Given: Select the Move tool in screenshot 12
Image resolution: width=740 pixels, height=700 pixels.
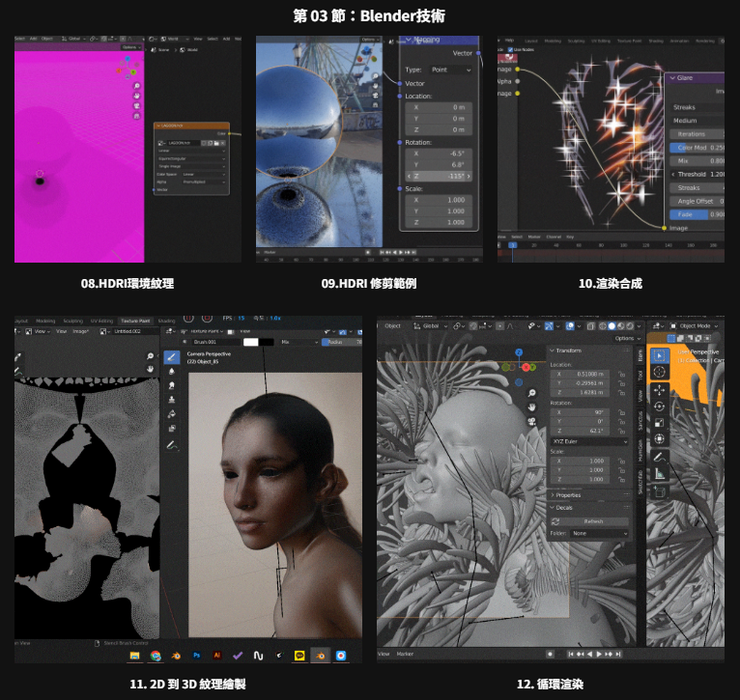Looking at the screenshot, I should [x=659, y=390].
